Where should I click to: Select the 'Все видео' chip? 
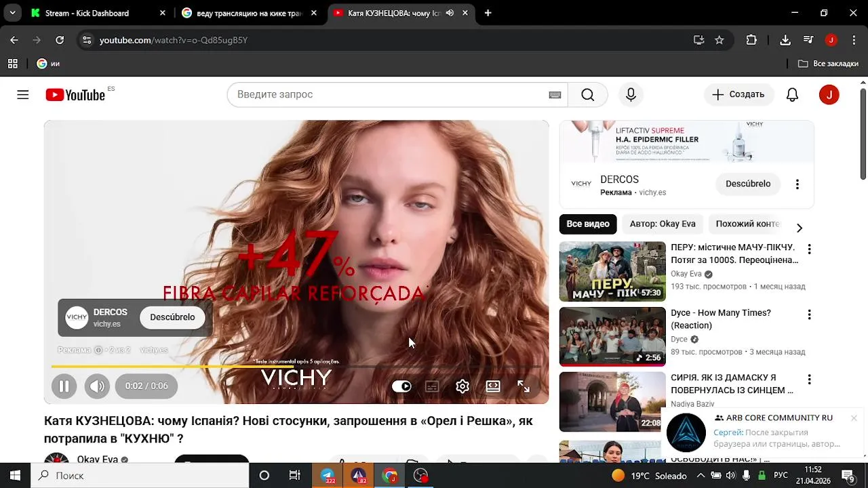tap(588, 224)
